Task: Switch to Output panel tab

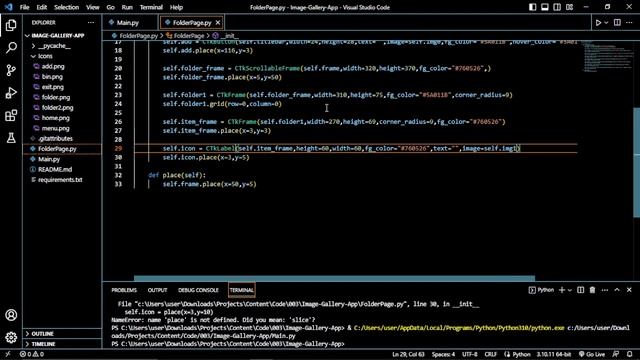Action: 158,290
